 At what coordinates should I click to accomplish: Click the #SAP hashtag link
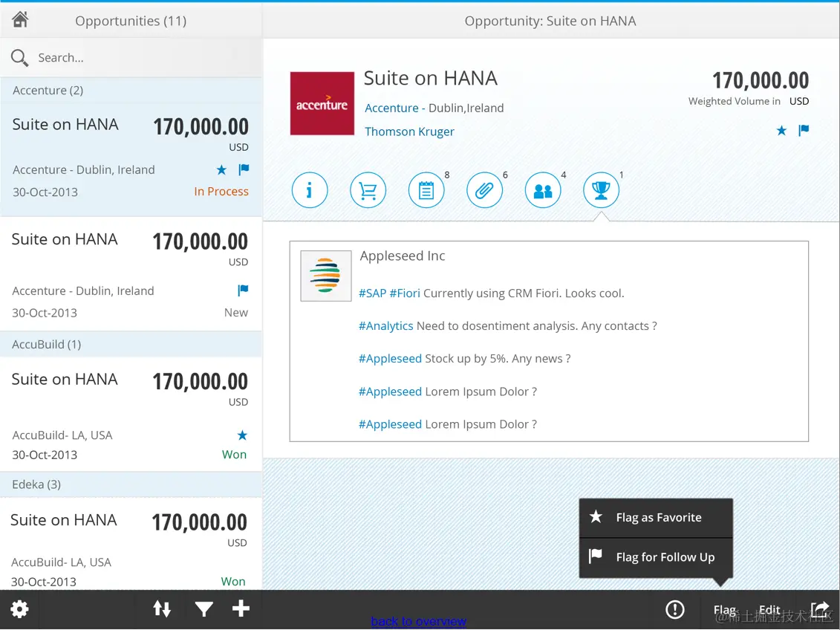(372, 293)
